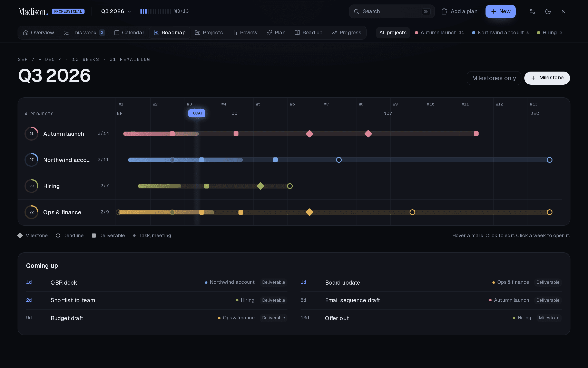Toggle Milestones only view
The image size is (588, 368).
click(494, 78)
